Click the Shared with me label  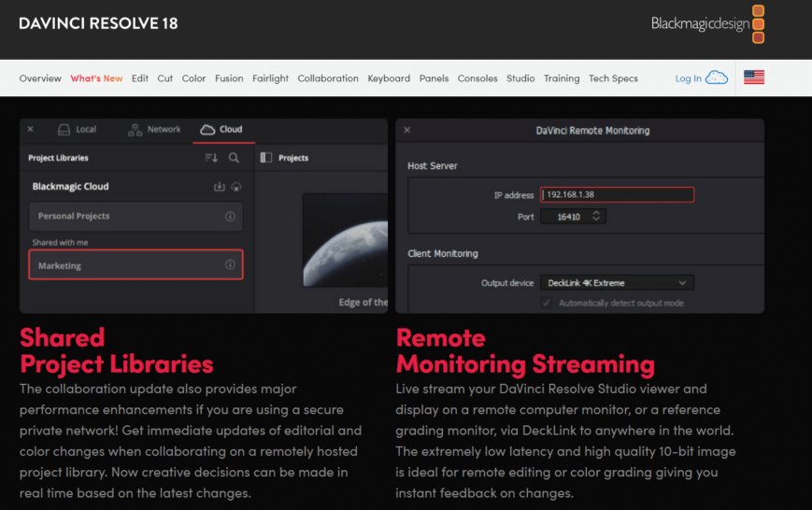point(60,242)
